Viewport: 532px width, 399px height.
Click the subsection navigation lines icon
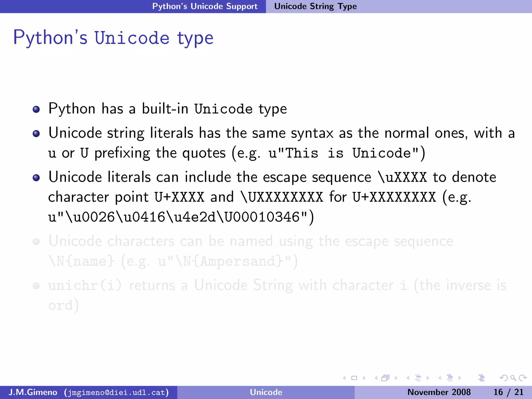(x=418, y=378)
